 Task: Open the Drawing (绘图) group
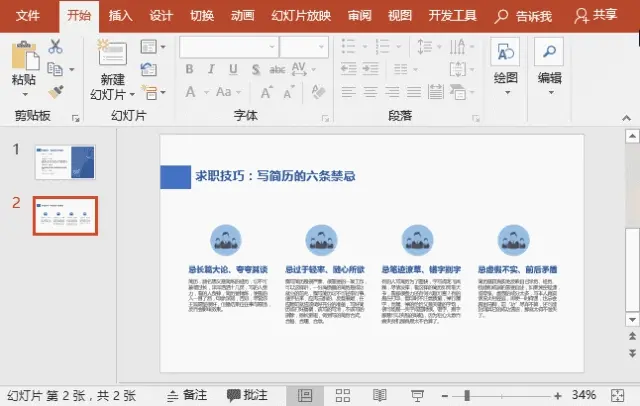(x=506, y=67)
